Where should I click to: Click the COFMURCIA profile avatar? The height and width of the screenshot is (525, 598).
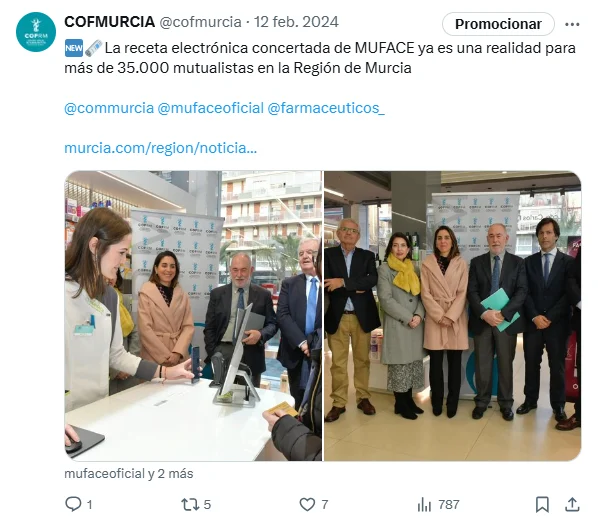point(36,32)
